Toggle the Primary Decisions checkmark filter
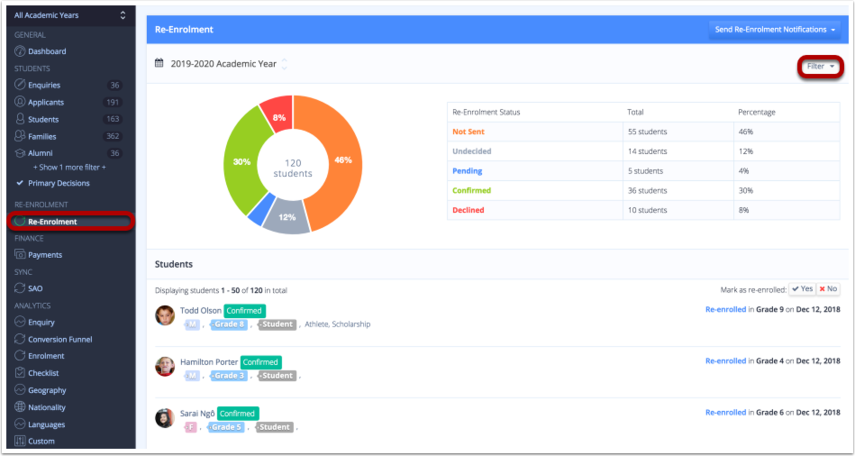 (20, 183)
